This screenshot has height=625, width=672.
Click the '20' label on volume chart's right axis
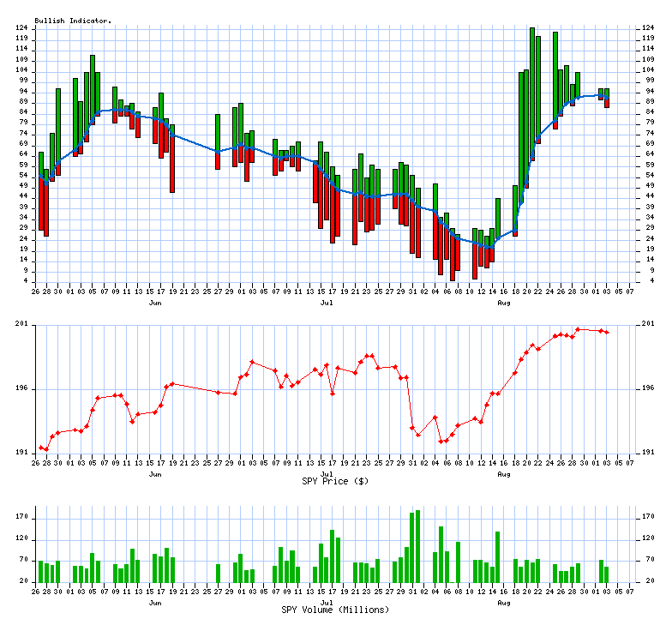click(648, 581)
